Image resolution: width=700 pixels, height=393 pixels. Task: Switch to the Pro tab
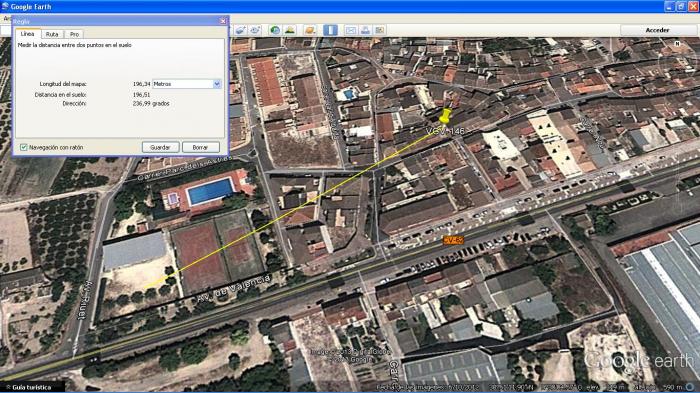point(74,34)
